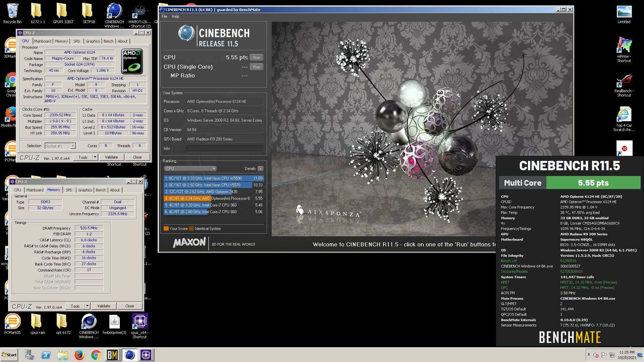Launch wPrime shortcut
This screenshot has height=362, width=644.
tap(624, 50)
